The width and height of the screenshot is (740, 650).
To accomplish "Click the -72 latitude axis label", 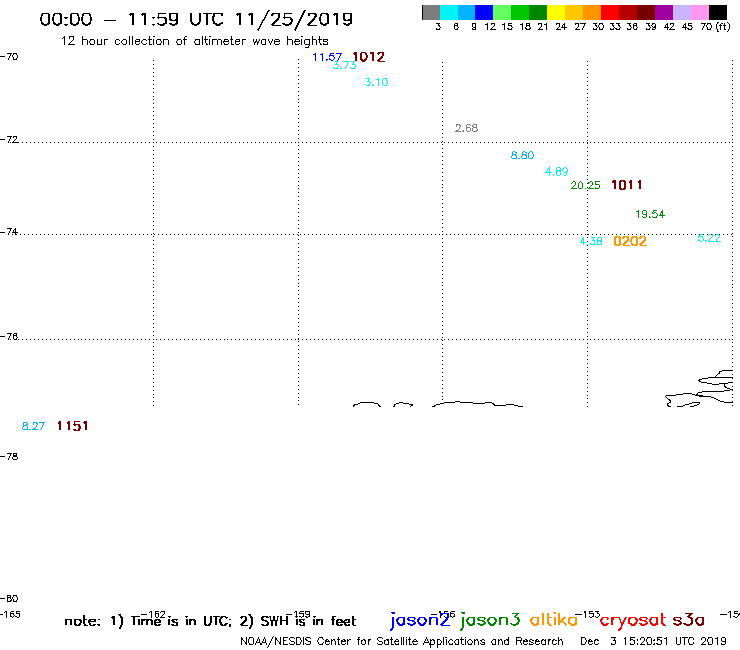I will click(9, 140).
